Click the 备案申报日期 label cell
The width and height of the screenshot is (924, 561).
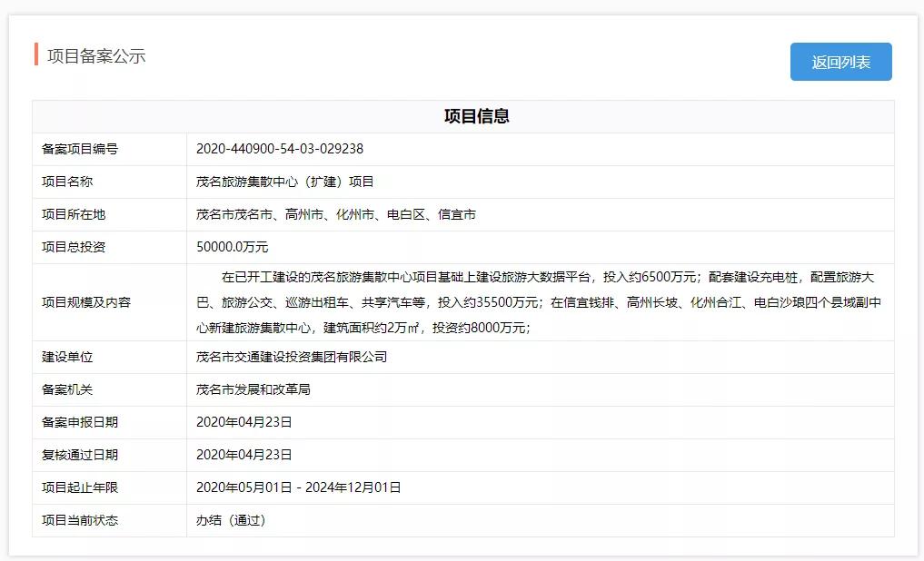(110, 422)
